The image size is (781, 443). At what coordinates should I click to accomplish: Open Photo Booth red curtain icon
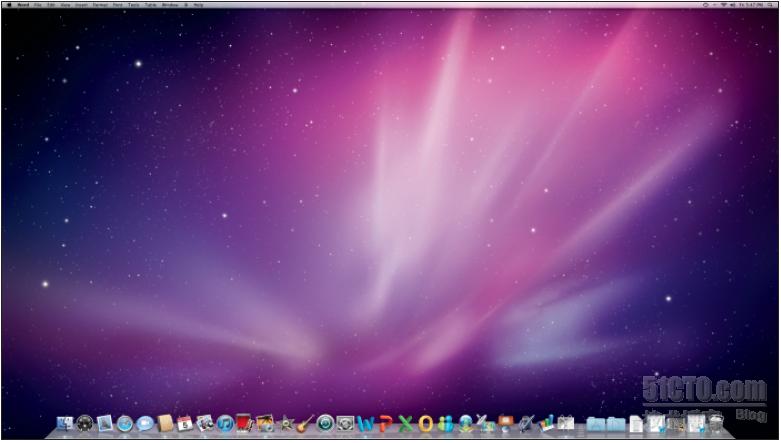pyautogui.click(x=245, y=424)
